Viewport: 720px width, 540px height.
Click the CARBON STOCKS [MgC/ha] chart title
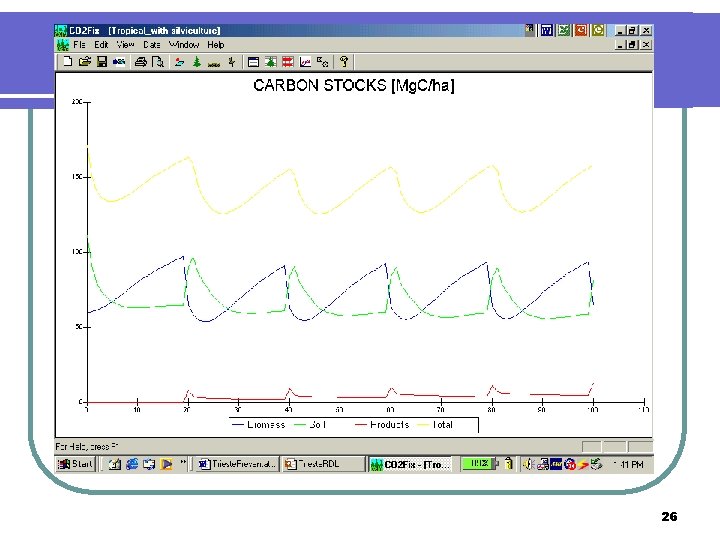(354, 85)
